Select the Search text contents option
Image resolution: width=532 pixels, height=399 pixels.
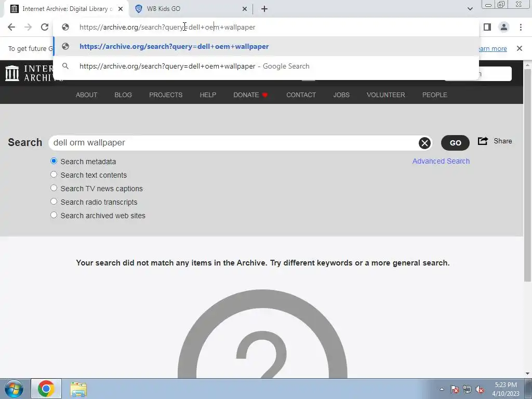pyautogui.click(x=54, y=175)
